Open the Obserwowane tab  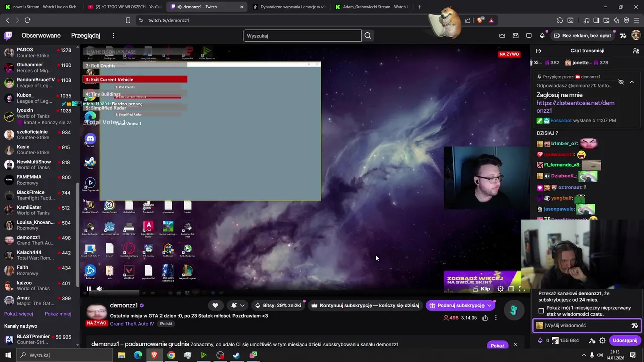coord(41,36)
